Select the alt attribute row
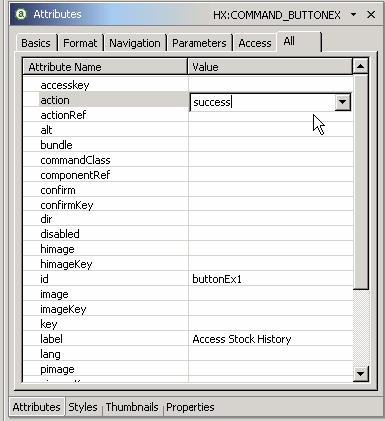 tap(188, 130)
